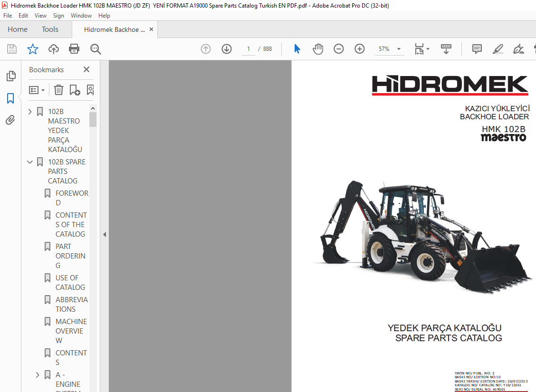Open PART ORDERING bookmark
Image resolution: width=536 pixels, height=392 pixels.
70,256
